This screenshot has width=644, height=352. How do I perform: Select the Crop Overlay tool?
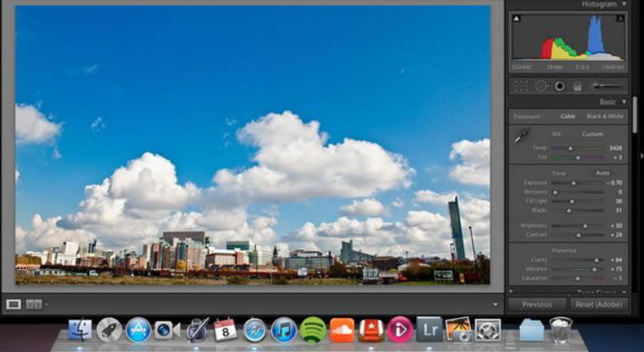521,86
